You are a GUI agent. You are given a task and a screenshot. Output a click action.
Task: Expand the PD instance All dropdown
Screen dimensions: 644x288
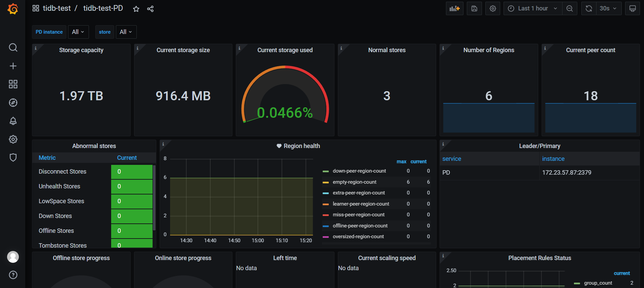point(78,32)
